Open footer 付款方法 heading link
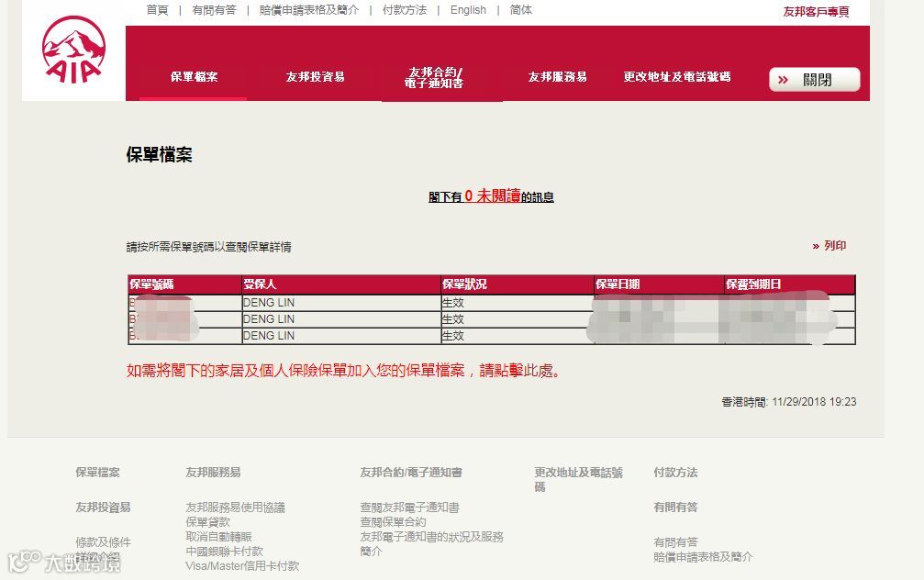The width and height of the screenshot is (924, 580). tap(676, 472)
